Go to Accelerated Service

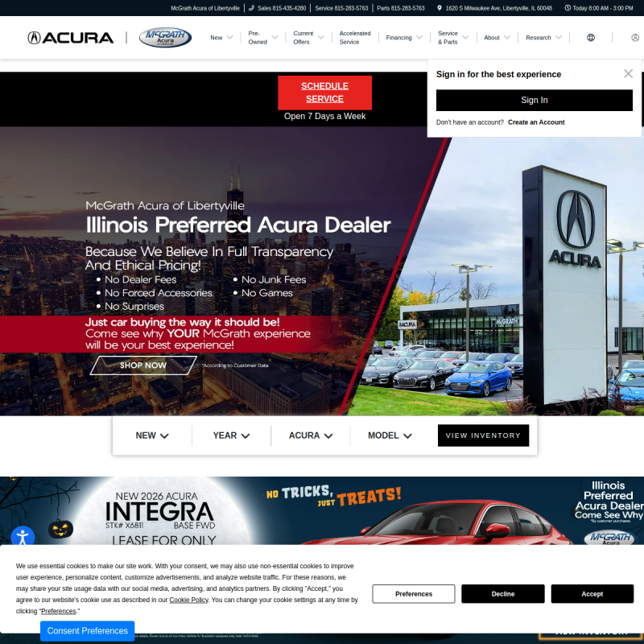click(355, 37)
